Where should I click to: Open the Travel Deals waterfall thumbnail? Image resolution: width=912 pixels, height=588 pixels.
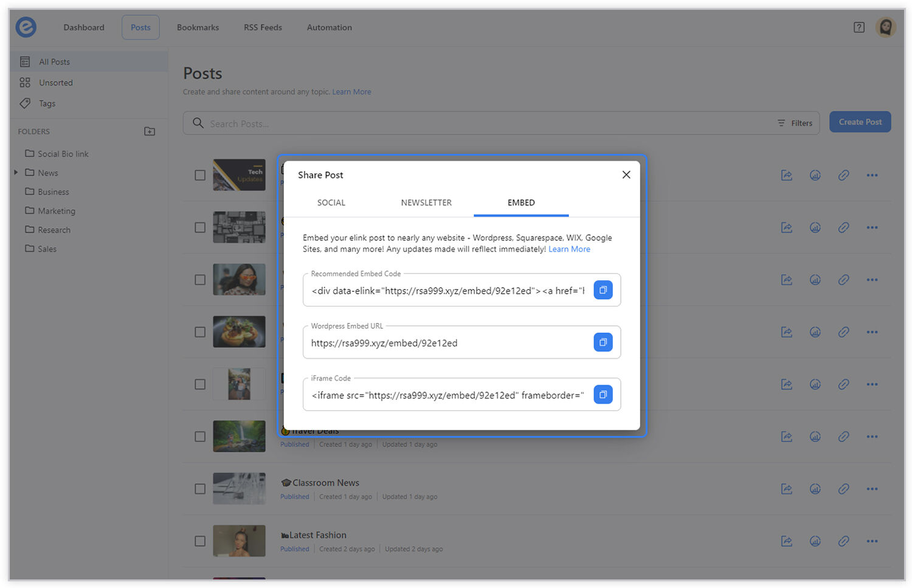pyautogui.click(x=239, y=436)
